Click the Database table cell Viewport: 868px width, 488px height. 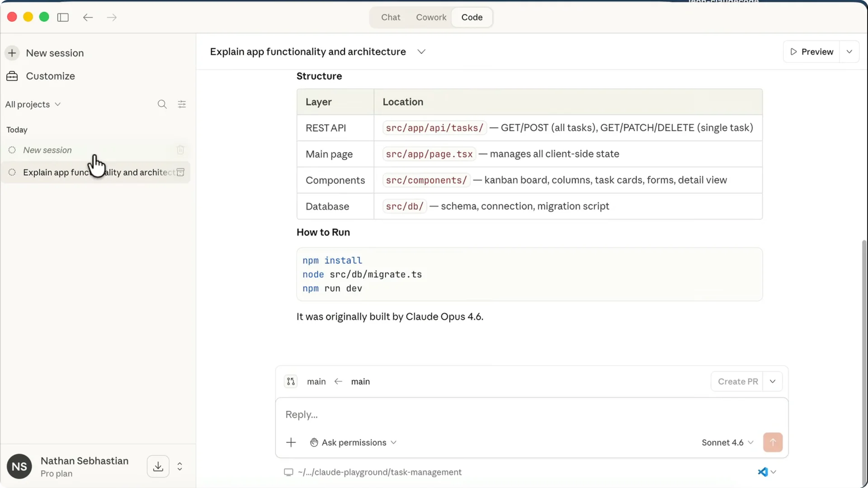pyautogui.click(x=335, y=206)
